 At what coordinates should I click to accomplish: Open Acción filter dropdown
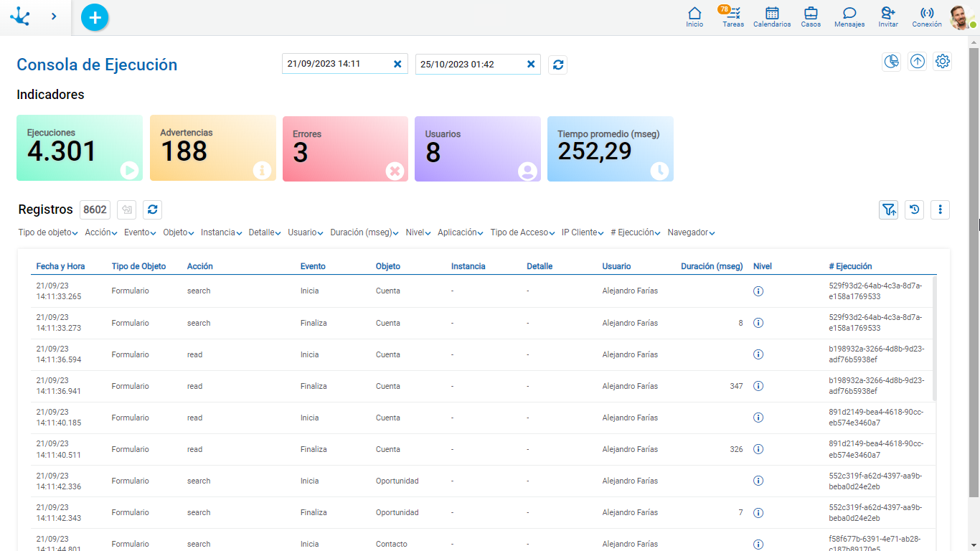101,232
